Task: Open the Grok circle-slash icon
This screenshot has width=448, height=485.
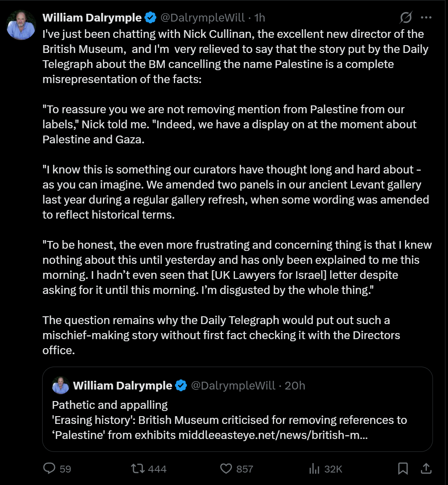Action: 406,18
